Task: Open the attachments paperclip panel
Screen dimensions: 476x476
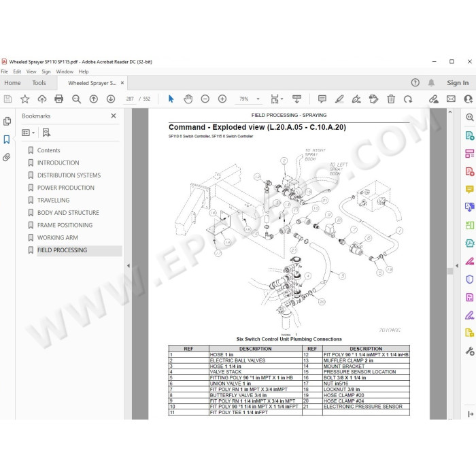Action: (x=7, y=157)
